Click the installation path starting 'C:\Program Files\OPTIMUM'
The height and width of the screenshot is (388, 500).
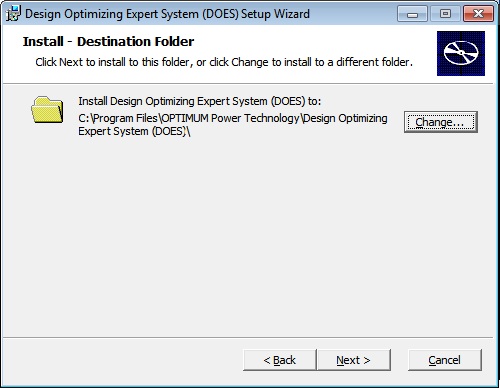(x=233, y=125)
